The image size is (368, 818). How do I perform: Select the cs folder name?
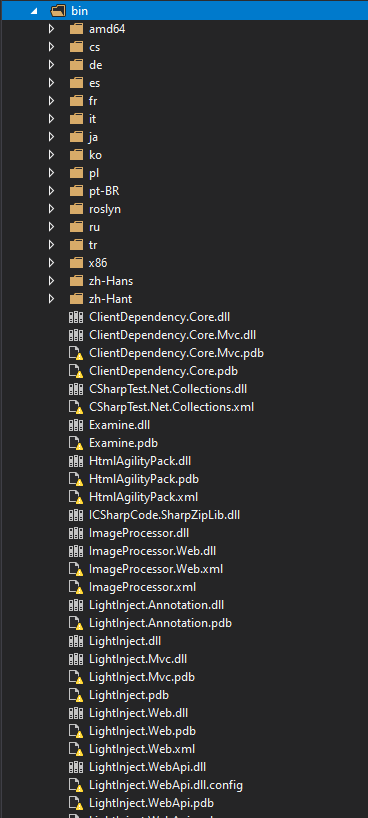click(94, 47)
